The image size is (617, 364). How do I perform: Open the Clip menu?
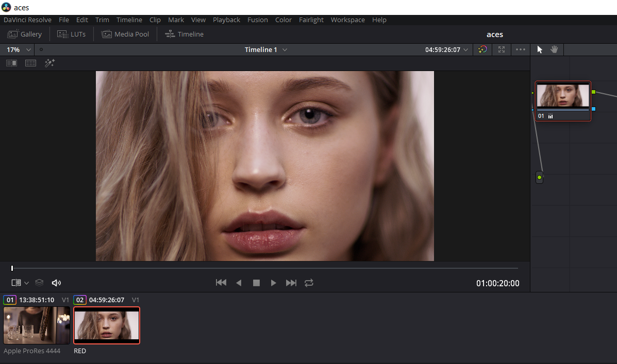155,20
